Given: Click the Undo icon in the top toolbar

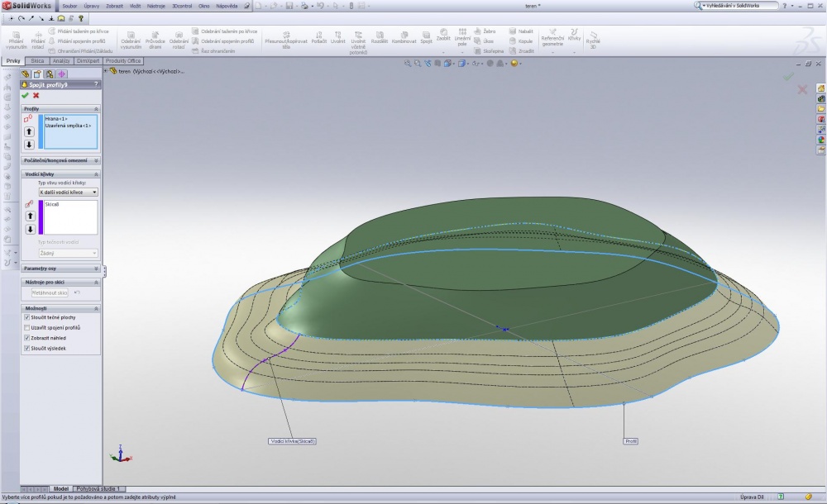Looking at the screenshot, I should [320, 6].
